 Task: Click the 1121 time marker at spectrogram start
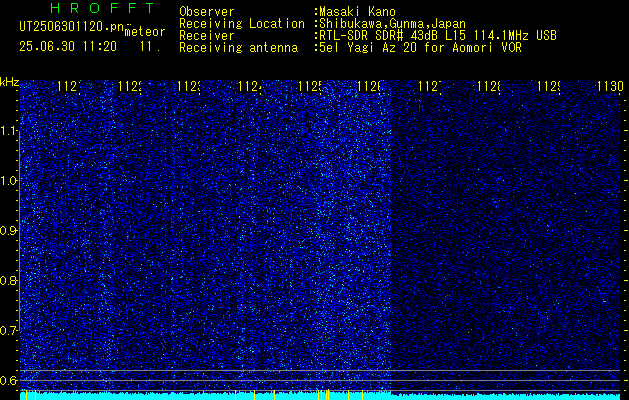(69, 86)
